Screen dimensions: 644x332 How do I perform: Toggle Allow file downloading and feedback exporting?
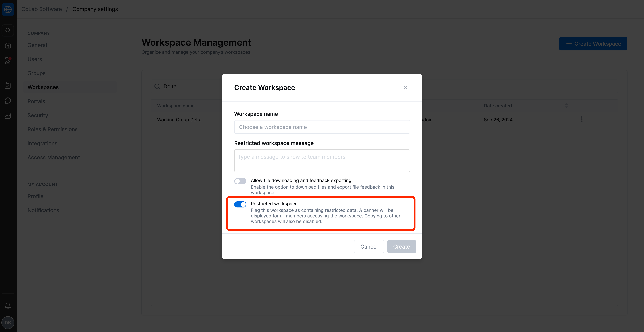240,181
